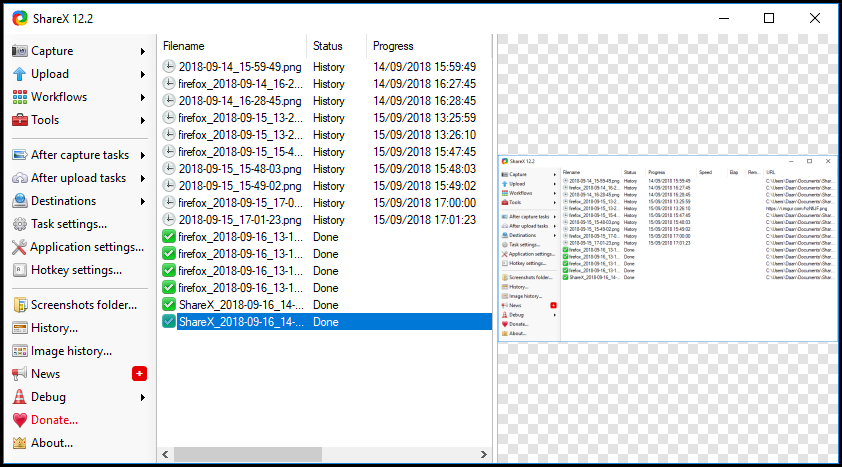The width and height of the screenshot is (842, 467).
Task: Click the After capture tasks icon
Action: (19, 155)
